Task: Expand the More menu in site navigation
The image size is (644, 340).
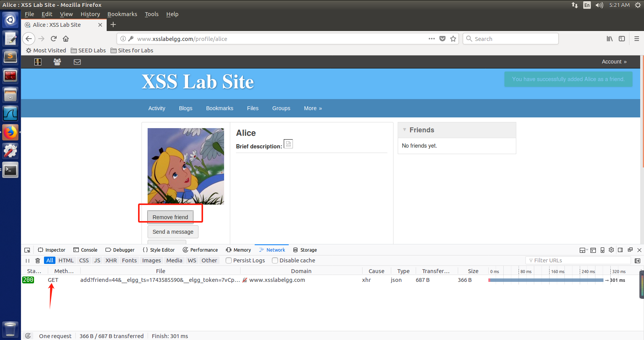Action: coord(313,108)
